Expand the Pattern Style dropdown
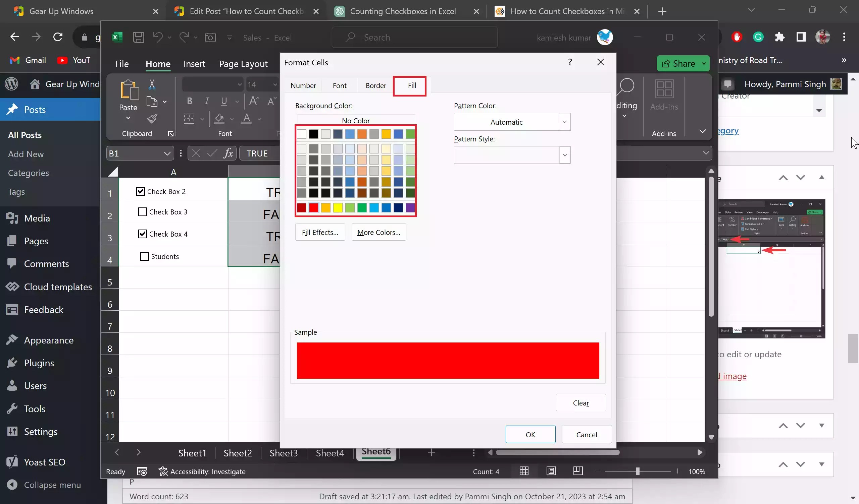This screenshot has width=859, height=504. pos(565,155)
